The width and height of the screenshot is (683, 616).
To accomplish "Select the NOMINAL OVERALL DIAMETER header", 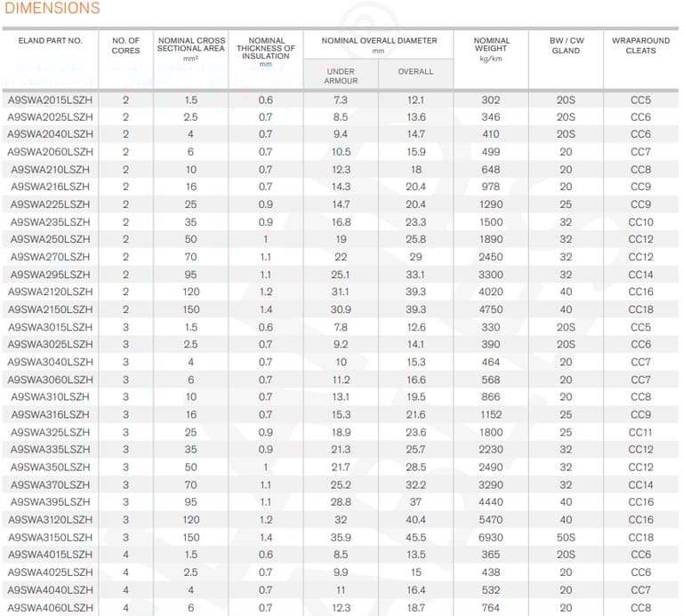I will point(379,44).
